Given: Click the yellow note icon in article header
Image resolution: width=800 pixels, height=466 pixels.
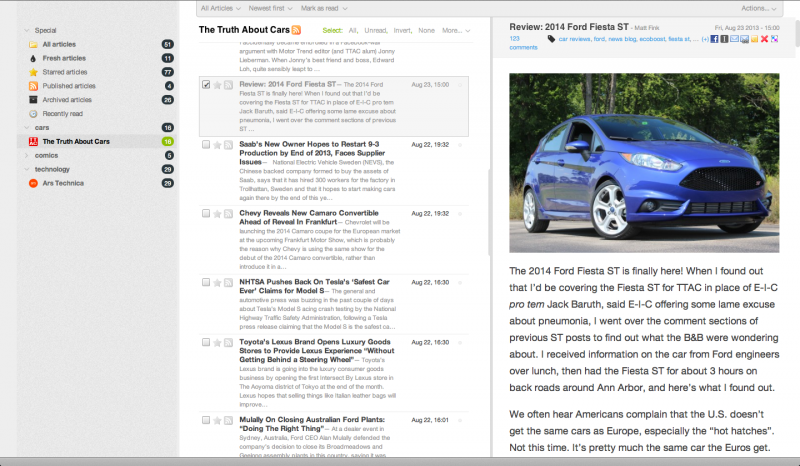Looking at the screenshot, I should tap(754, 39).
